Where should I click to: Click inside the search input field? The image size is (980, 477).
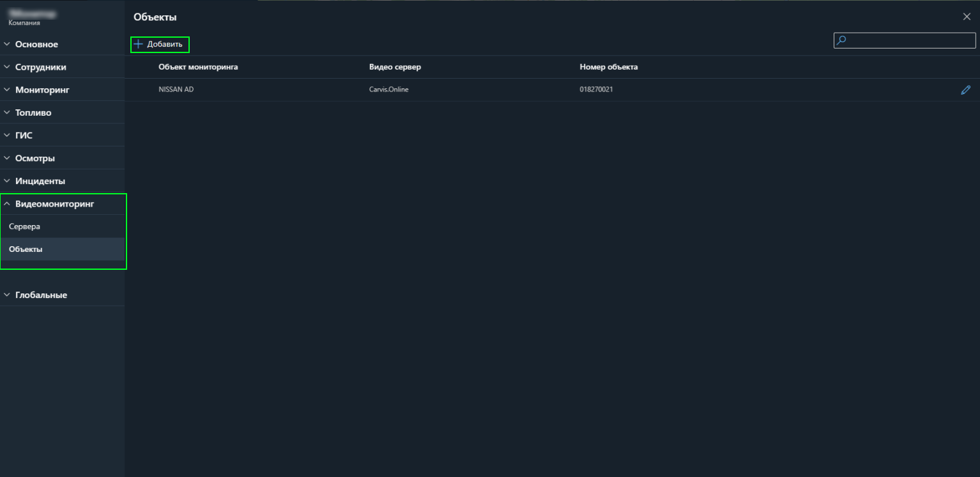910,40
